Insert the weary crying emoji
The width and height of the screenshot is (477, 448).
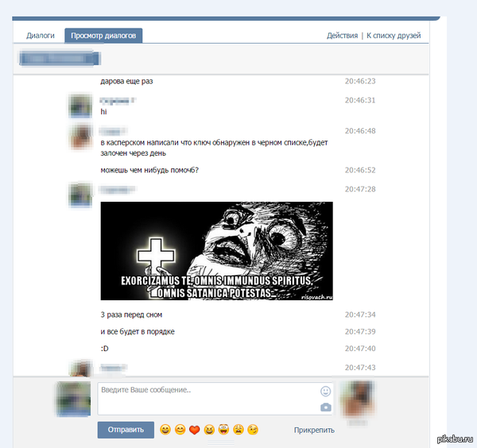click(238, 430)
